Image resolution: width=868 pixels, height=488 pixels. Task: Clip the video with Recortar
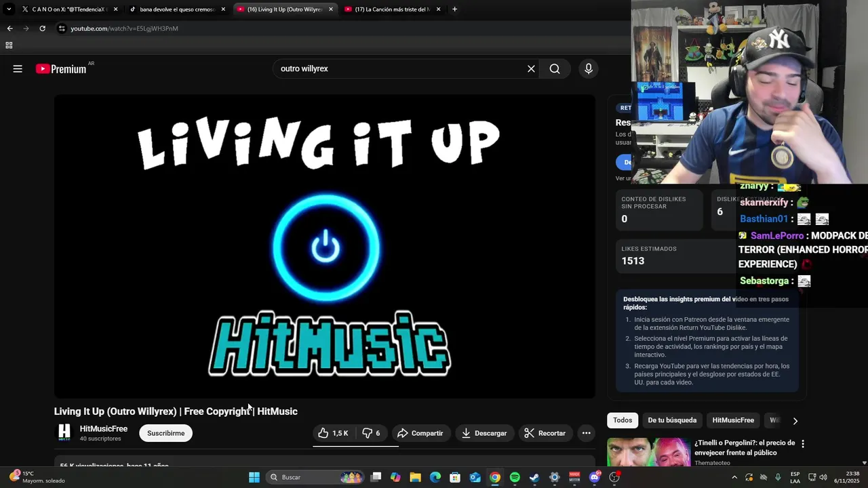coord(545,433)
